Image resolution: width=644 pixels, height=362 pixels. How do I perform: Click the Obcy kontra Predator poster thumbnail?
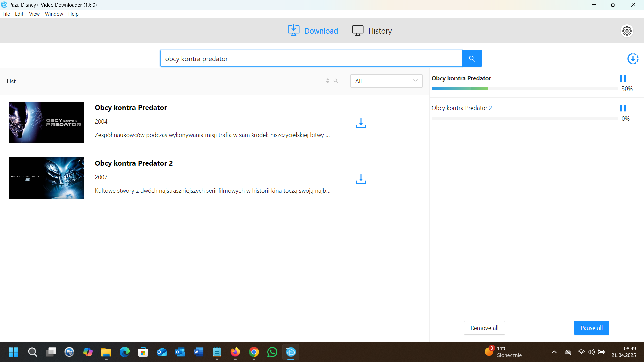[47, 123]
